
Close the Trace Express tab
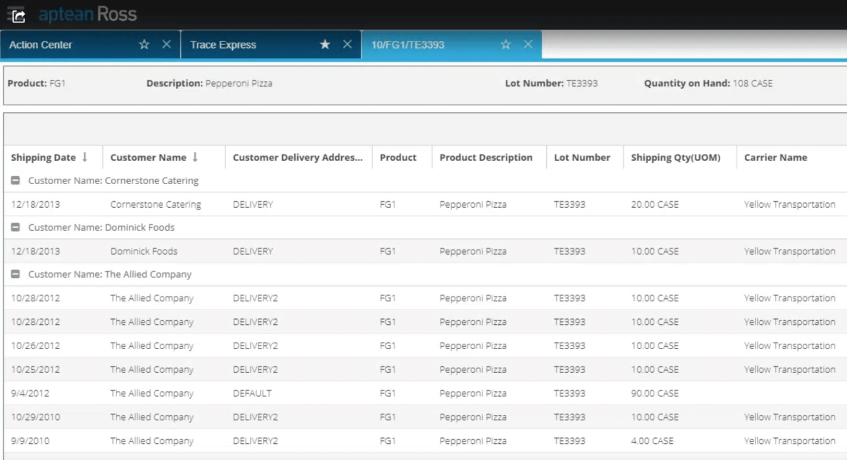point(348,45)
